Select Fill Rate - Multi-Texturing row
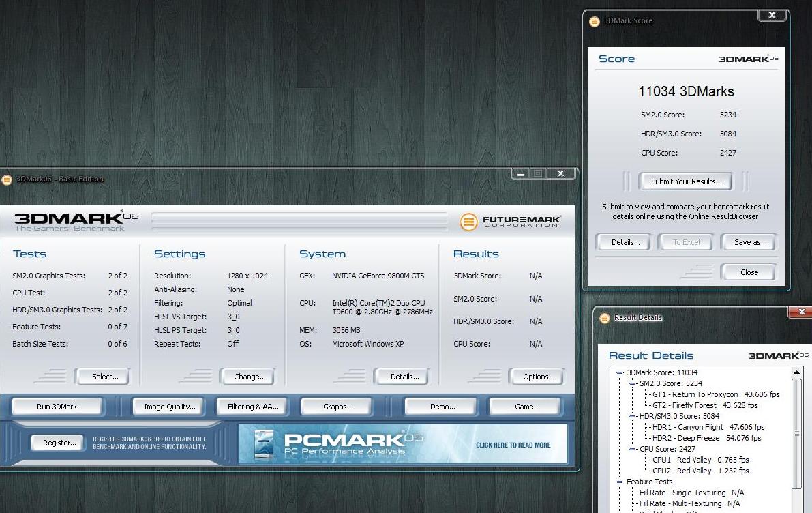Screen dimensions: 812x513 (x=689, y=503)
